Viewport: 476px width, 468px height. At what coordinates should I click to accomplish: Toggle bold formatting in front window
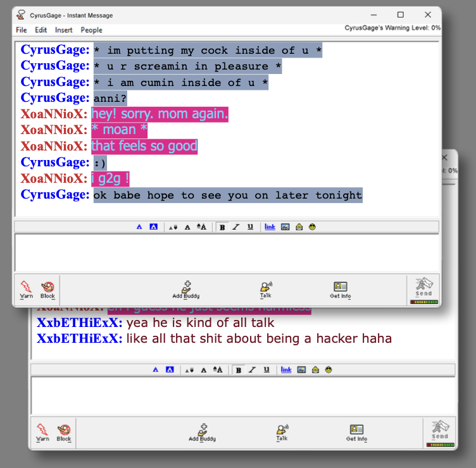click(222, 226)
